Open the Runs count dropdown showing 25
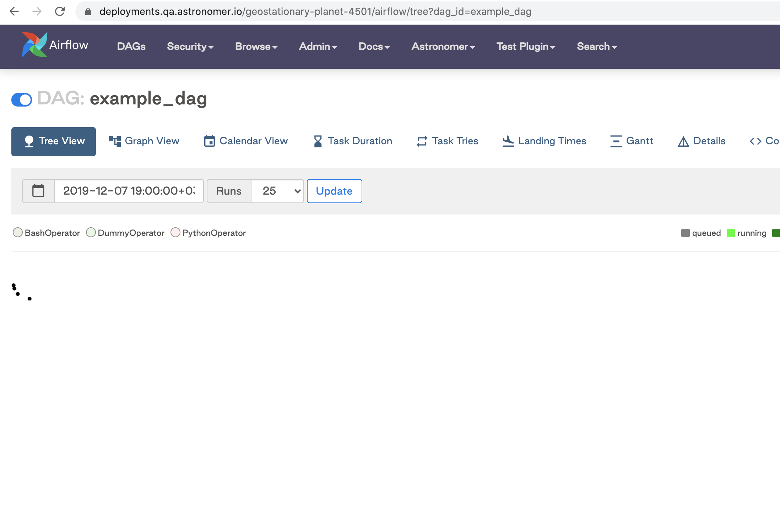 tap(277, 191)
